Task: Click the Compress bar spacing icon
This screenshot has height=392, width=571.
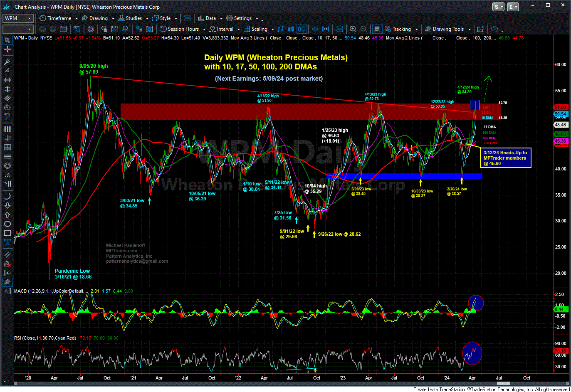Action: click(315, 29)
